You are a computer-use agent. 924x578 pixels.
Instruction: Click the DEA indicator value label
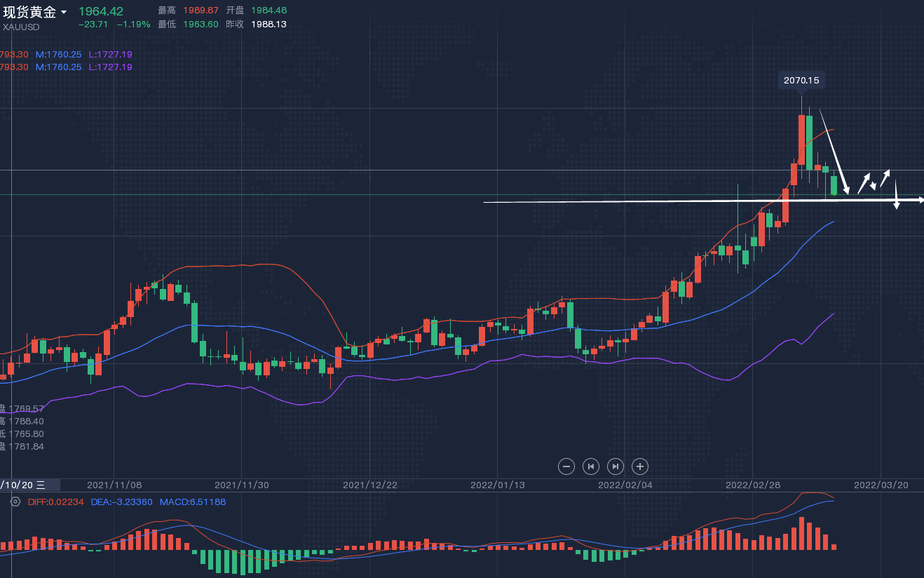121,502
